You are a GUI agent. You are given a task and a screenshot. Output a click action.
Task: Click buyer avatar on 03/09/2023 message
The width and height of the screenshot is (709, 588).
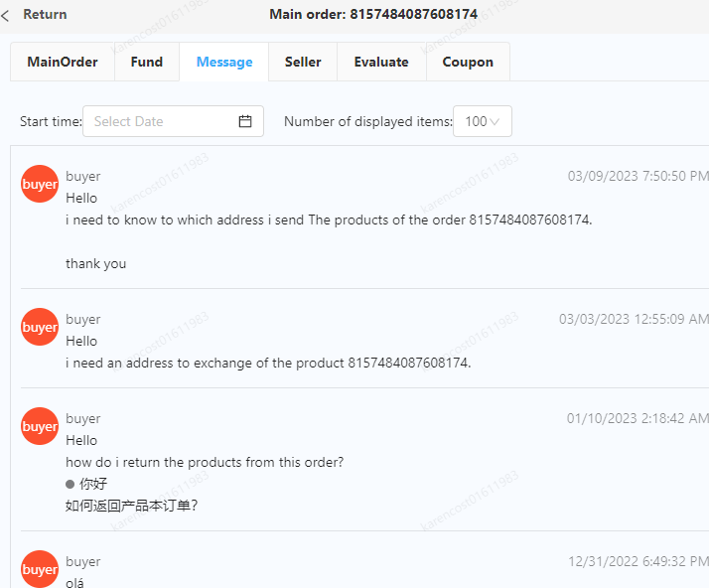point(40,184)
